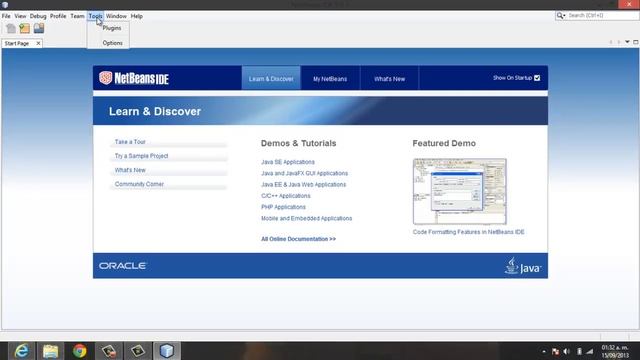Viewport: 640px width, 360px height.
Task: Open the Debug menu
Action: 38,16
